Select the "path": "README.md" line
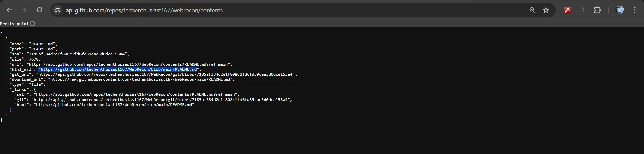 click(x=34, y=49)
